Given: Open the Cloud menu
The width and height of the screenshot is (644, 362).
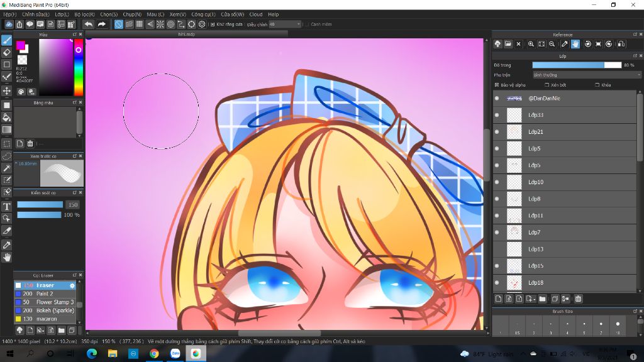Looking at the screenshot, I should click(256, 14).
